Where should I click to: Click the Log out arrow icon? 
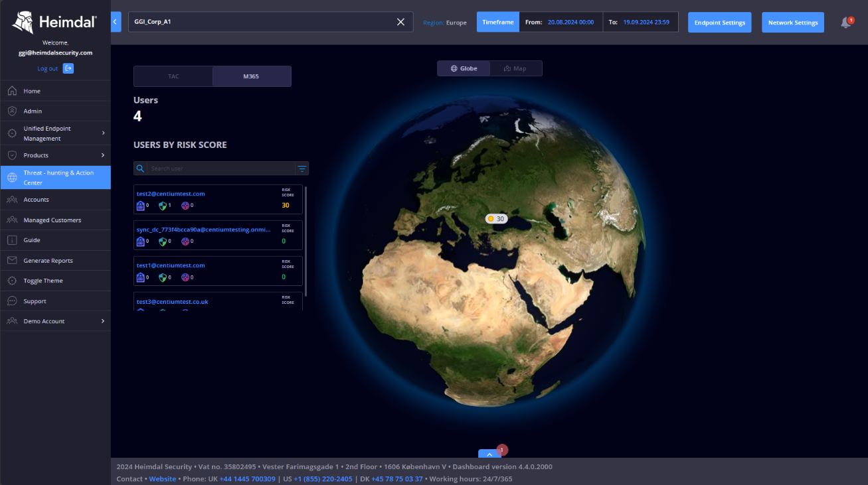68,68
